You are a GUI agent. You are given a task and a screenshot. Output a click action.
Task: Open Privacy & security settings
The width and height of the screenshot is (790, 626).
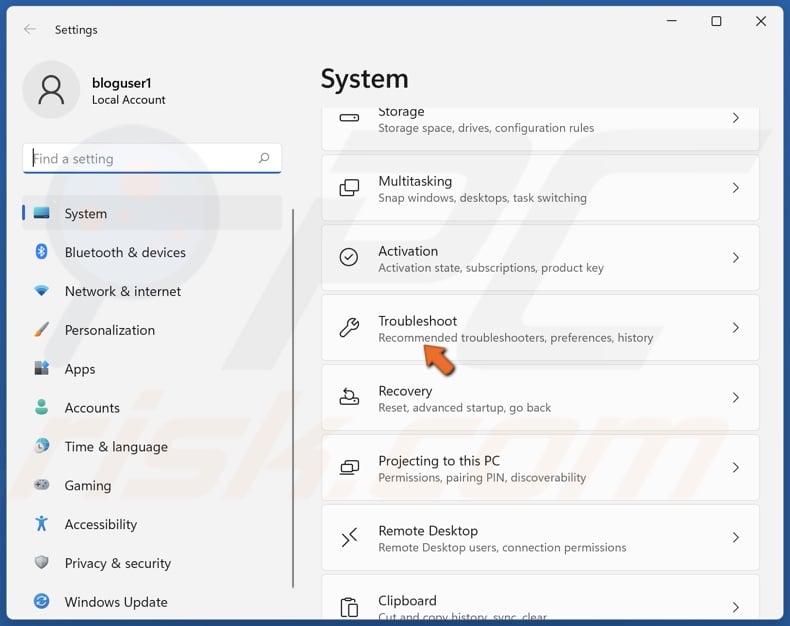coord(152,562)
